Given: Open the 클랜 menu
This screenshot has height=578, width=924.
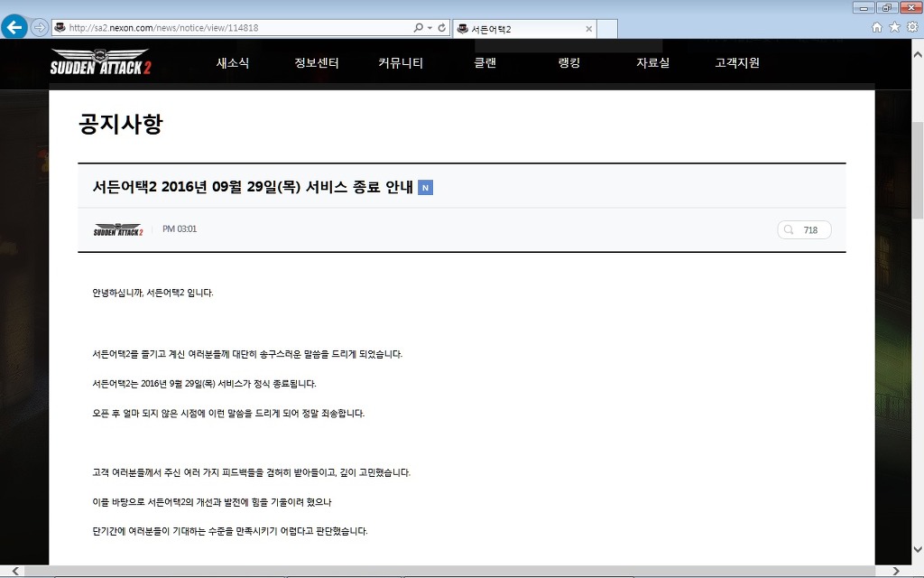Looking at the screenshot, I should click(485, 62).
